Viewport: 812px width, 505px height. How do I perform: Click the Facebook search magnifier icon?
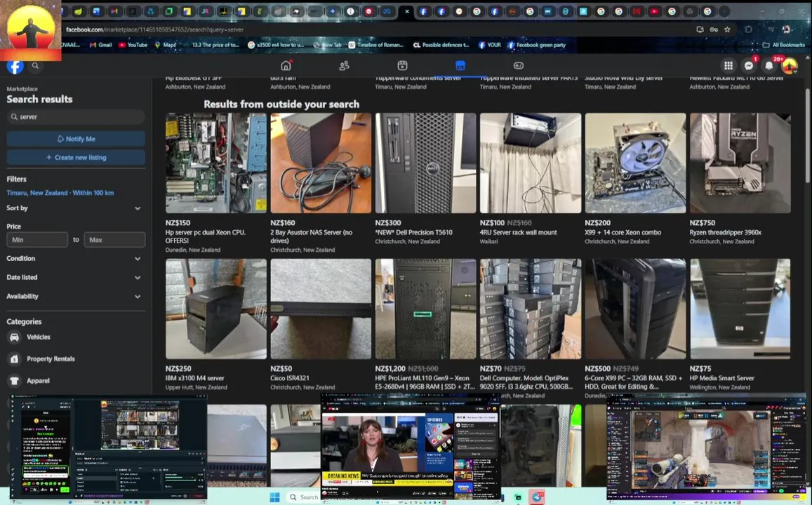[35, 66]
